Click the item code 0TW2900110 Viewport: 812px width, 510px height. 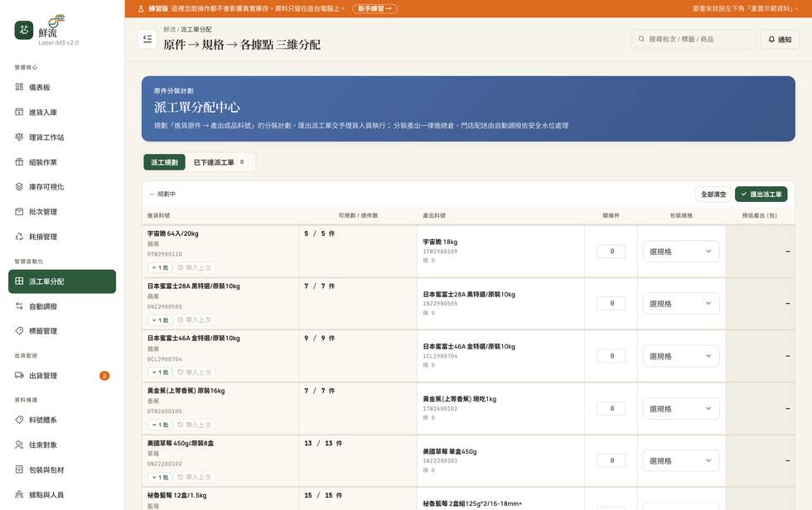coord(165,254)
